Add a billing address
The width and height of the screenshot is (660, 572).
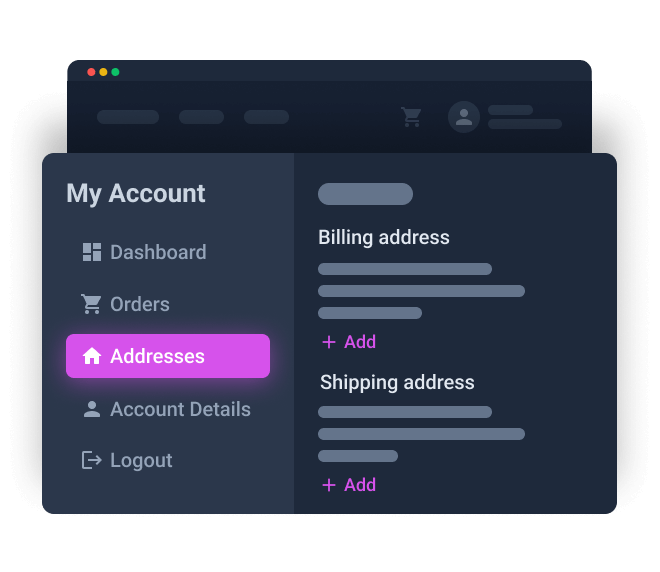point(349,342)
